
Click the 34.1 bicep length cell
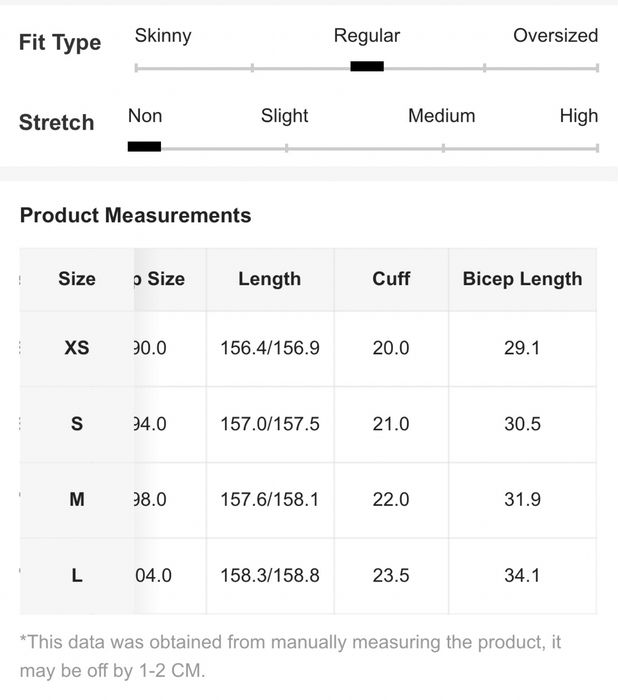coord(522,575)
